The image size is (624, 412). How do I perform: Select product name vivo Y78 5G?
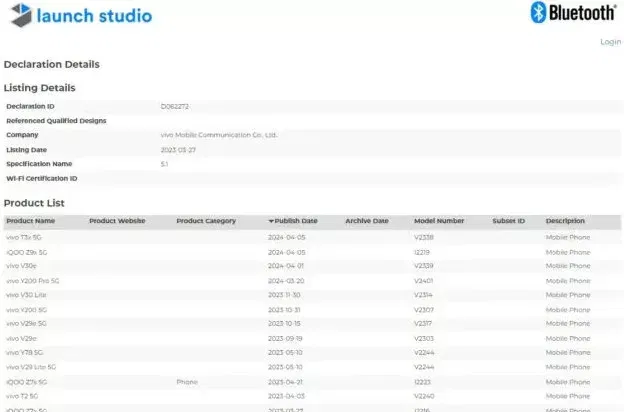click(25, 353)
